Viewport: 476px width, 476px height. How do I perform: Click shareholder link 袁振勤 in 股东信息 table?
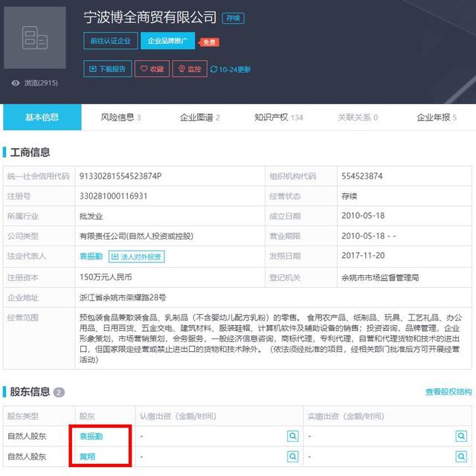91,437
